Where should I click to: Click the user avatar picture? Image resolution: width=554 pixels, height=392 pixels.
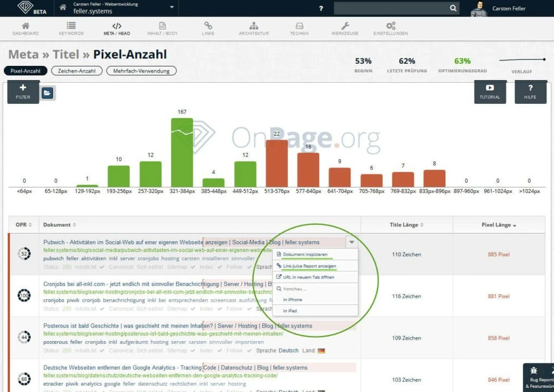pos(479,9)
